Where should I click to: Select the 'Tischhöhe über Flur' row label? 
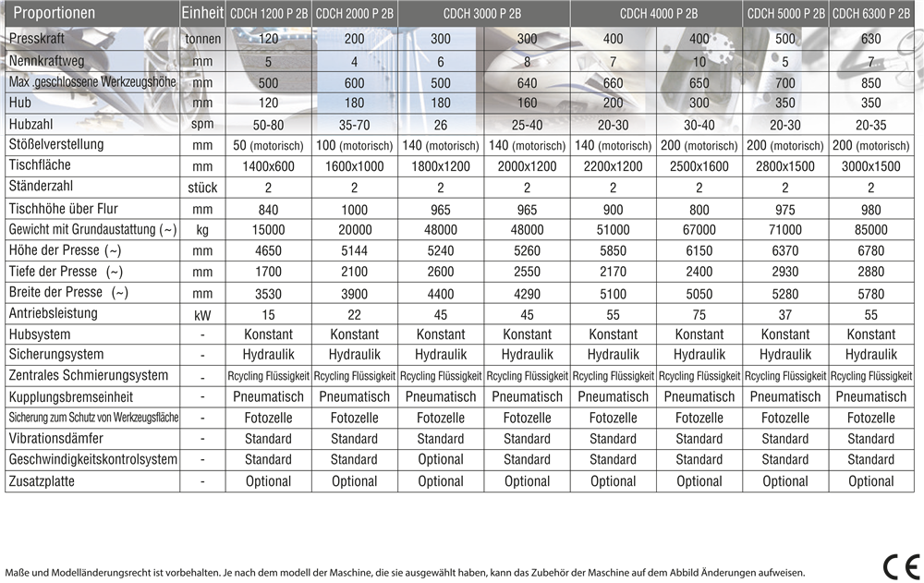63,209
